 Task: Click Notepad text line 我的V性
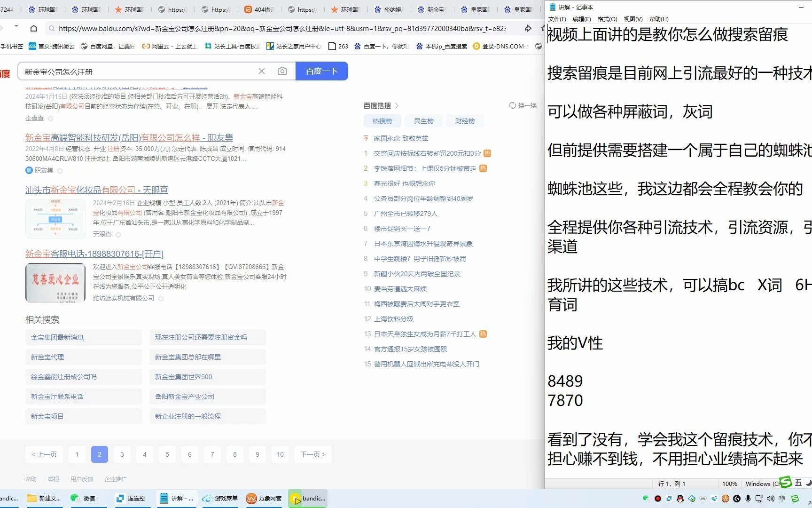point(575,343)
